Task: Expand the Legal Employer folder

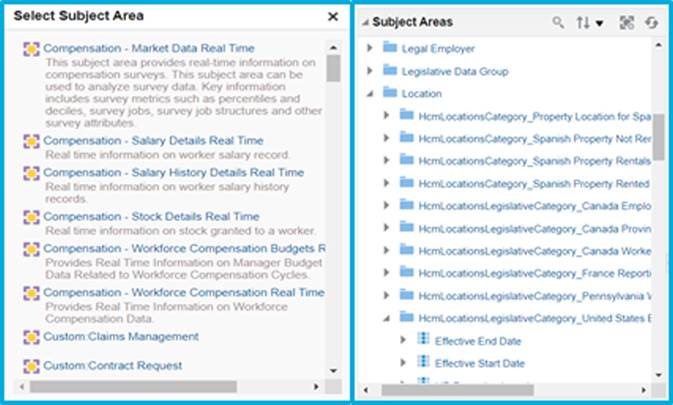Action: pos(370,48)
